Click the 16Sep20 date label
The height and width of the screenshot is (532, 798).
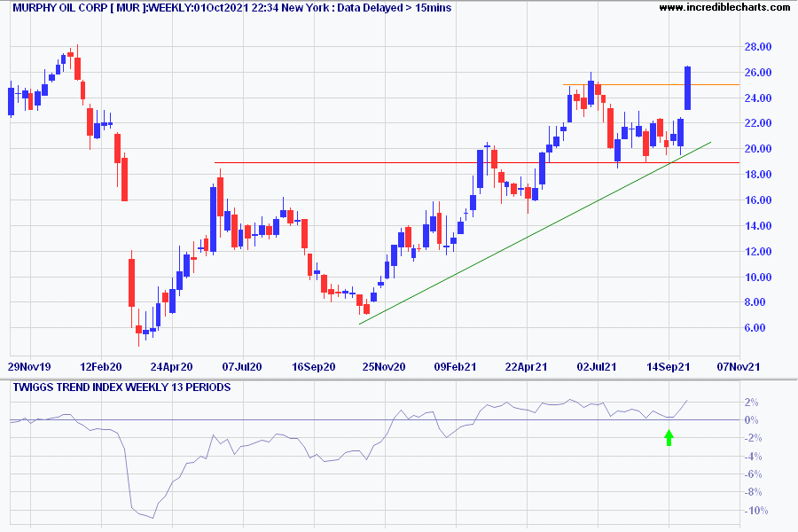tap(314, 366)
